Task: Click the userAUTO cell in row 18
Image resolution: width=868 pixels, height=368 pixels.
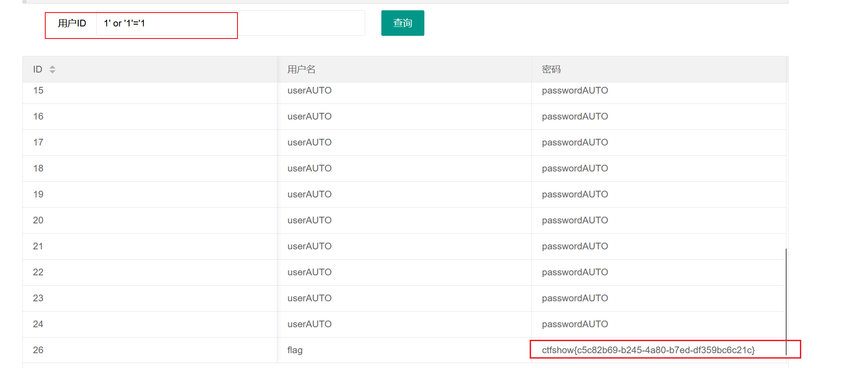Action: coord(404,168)
